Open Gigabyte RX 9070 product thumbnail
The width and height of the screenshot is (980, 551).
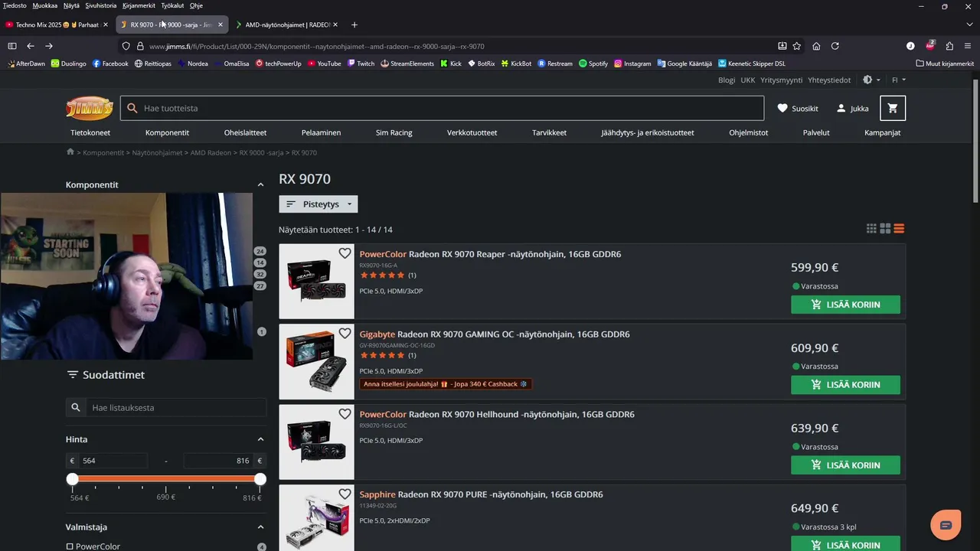[316, 361]
